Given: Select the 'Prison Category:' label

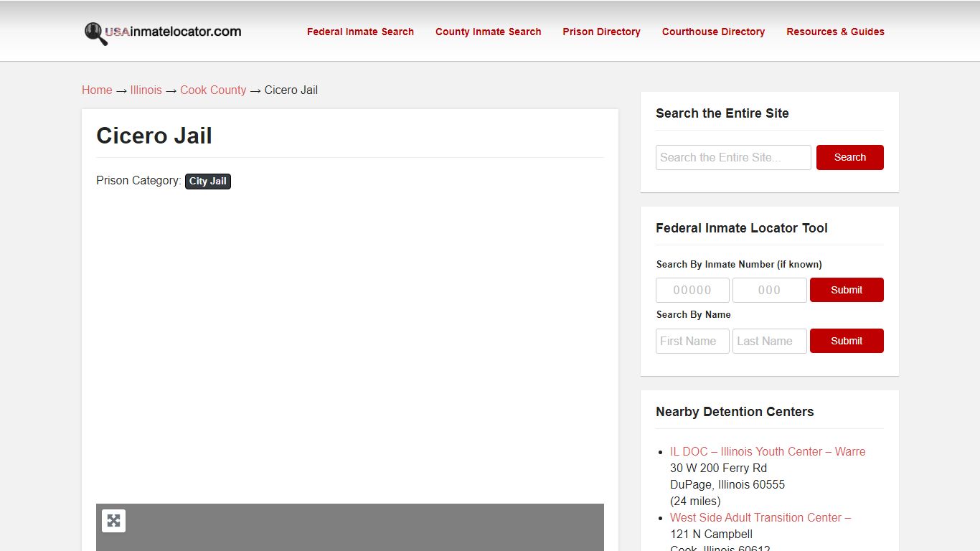Looking at the screenshot, I should (138, 180).
